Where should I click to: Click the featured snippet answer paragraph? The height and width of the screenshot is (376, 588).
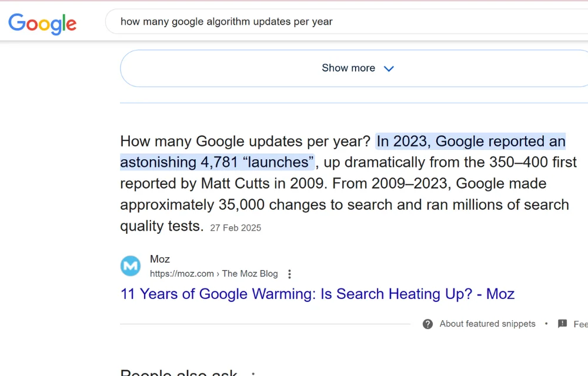(347, 183)
